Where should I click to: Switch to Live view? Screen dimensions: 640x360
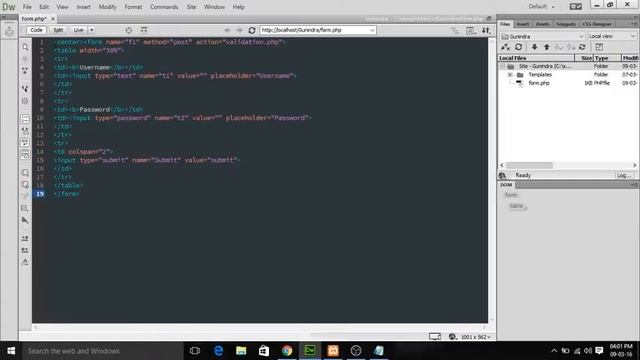78,30
